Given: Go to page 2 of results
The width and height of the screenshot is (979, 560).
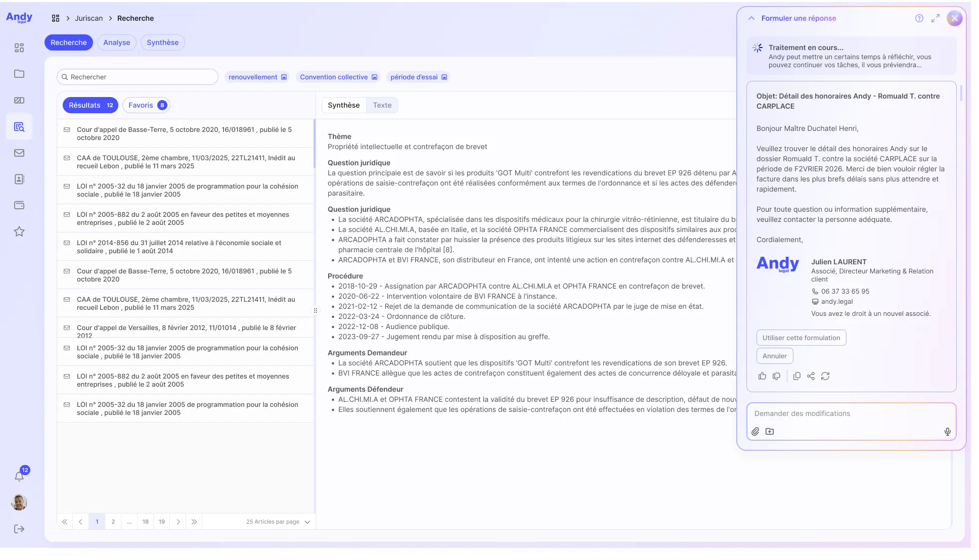Looking at the screenshot, I should (x=113, y=522).
